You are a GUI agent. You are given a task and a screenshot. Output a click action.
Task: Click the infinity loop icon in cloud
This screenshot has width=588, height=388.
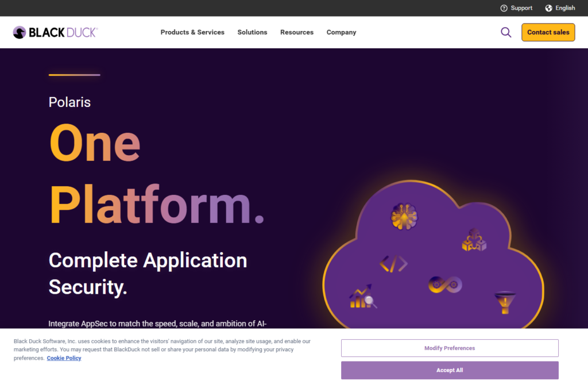coord(445,285)
